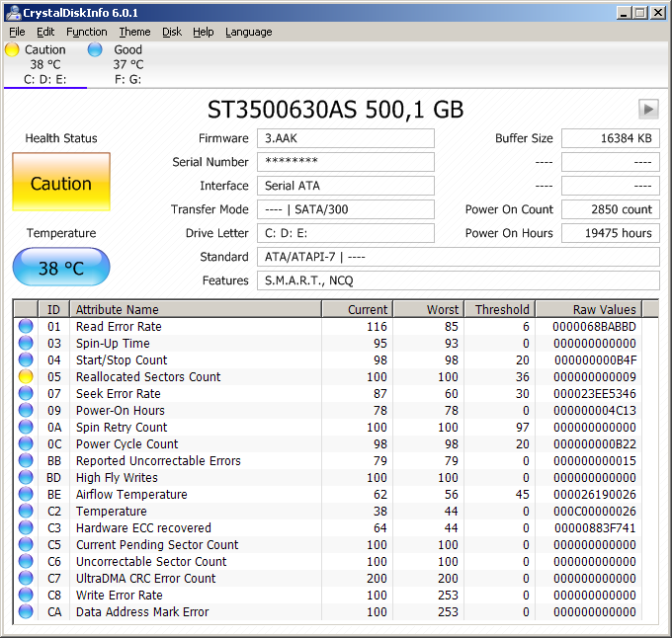Click the Interface field Serial ATA
The width and height of the screenshot is (672, 638).
coord(346,186)
